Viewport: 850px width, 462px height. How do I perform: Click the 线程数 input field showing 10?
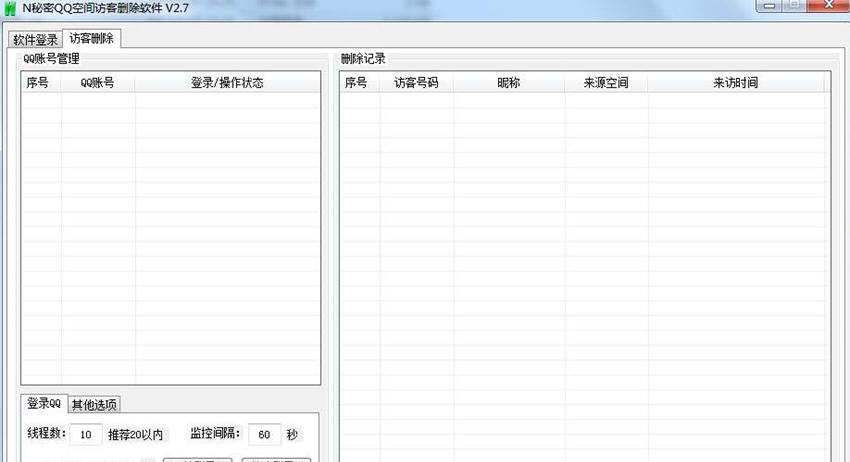coord(86,434)
